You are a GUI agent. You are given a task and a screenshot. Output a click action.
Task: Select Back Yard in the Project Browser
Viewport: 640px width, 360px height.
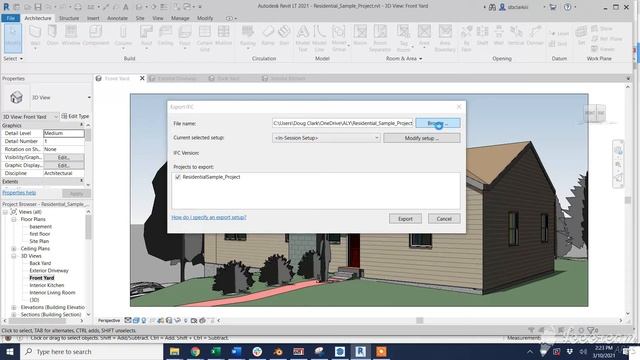tap(40, 263)
